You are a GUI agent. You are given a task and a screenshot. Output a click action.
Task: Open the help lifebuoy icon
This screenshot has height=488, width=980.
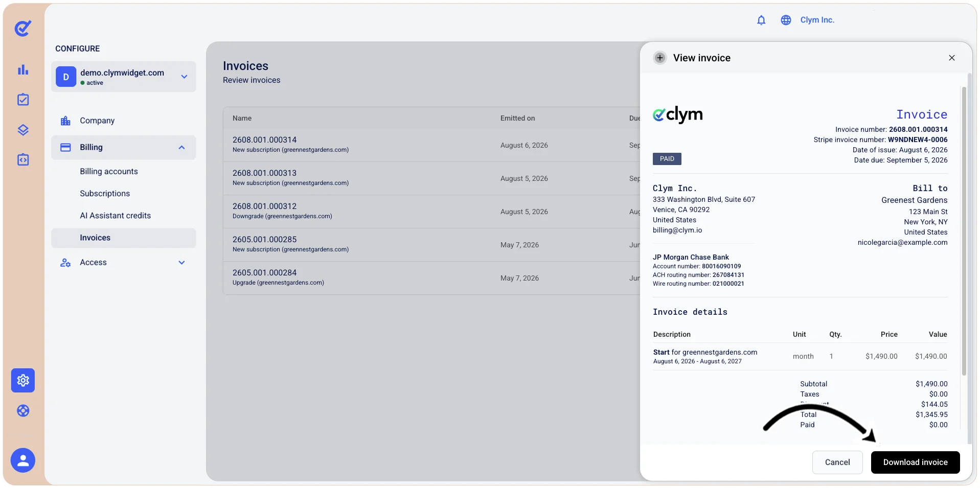[23, 411]
